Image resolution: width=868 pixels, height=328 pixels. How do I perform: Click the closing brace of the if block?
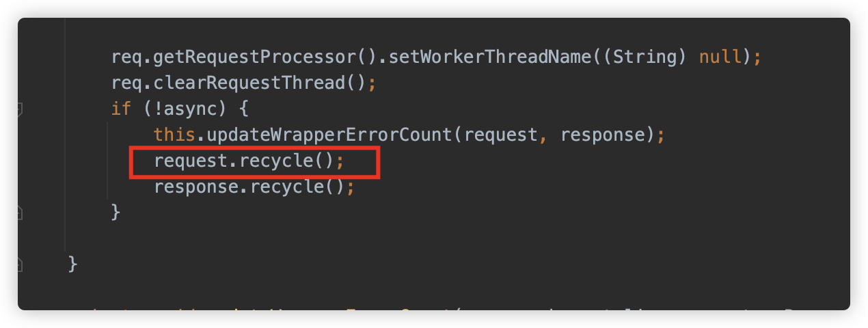(x=116, y=213)
